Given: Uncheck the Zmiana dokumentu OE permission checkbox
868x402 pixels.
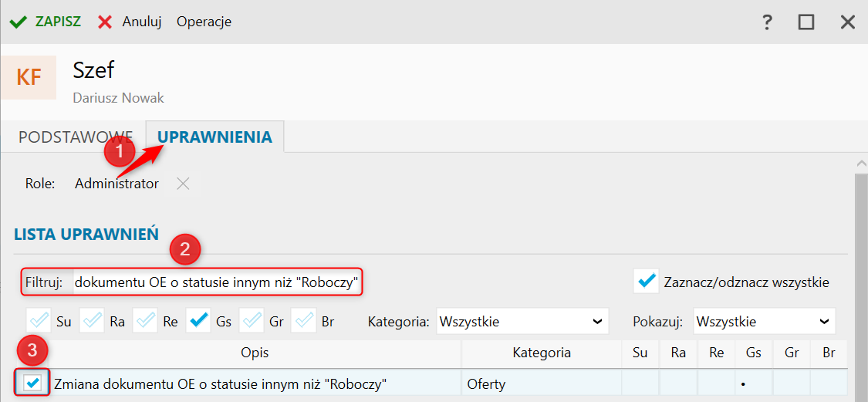Looking at the screenshot, I should (x=33, y=383).
